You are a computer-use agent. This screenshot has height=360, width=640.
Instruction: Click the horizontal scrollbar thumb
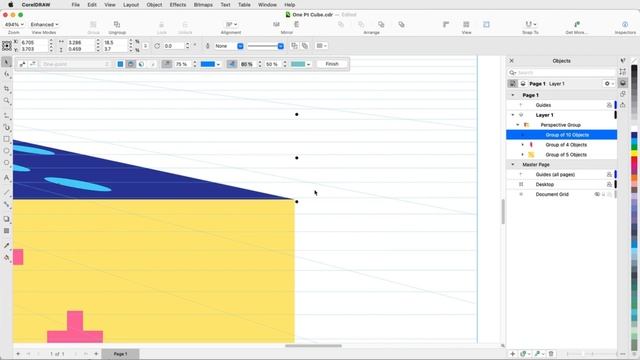coord(313,346)
